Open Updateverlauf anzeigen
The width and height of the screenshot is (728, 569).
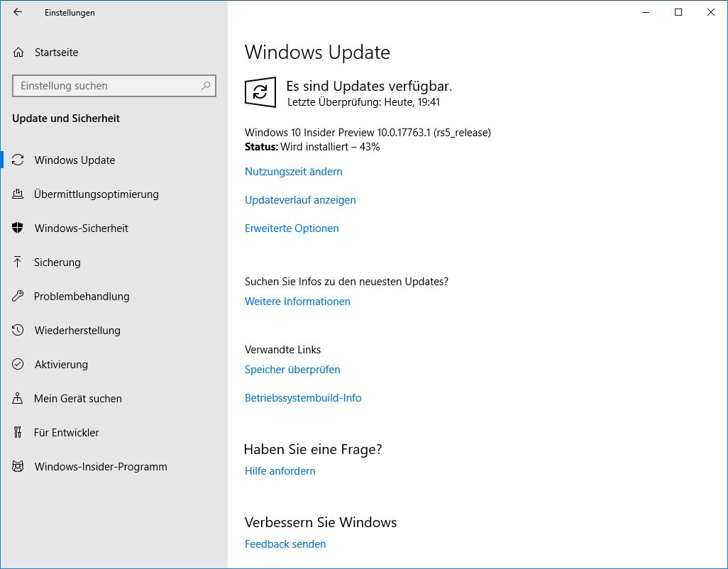point(300,200)
